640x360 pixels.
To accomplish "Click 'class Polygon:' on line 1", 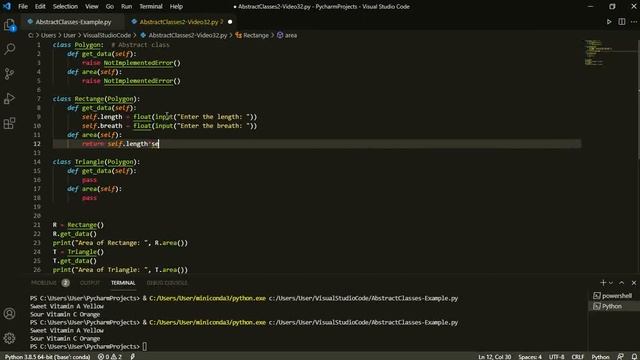I will [78, 45].
